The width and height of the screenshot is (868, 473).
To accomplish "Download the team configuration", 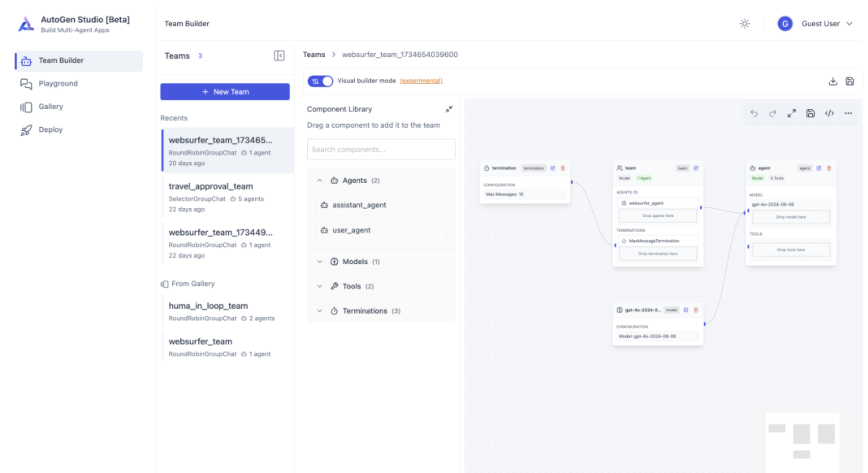I will coord(832,81).
